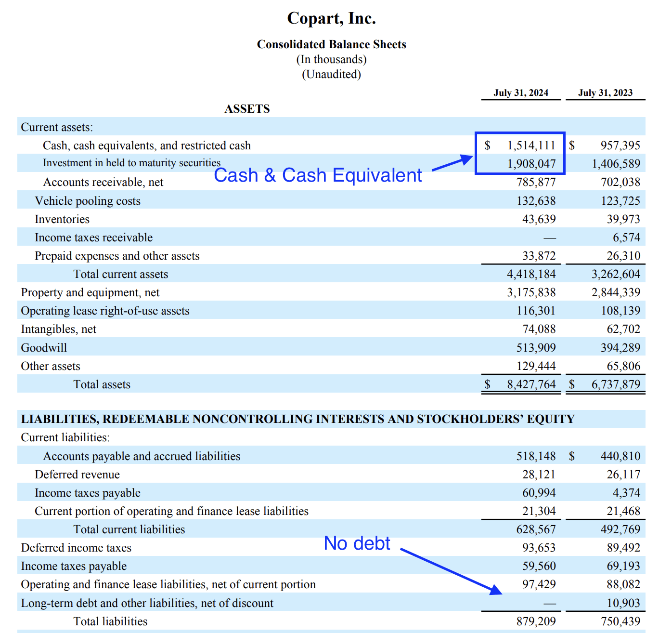The height and width of the screenshot is (633, 672).
Task: Click total current assets value 3,262,604
Action: [x=616, y=274]
